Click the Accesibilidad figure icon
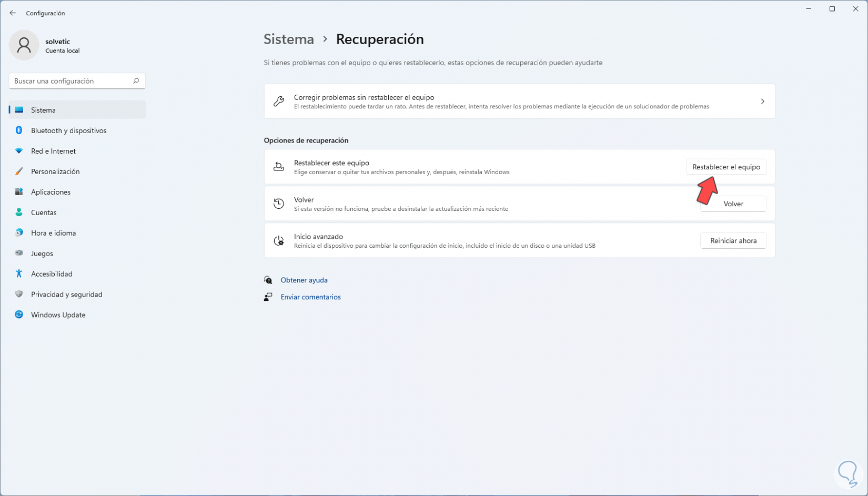 [19, 274]
